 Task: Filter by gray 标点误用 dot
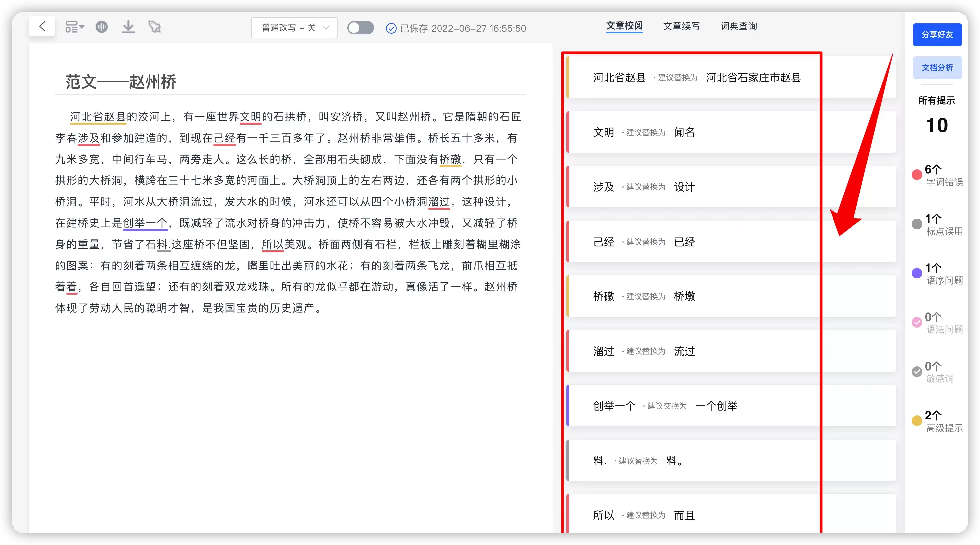pos(917,224)
